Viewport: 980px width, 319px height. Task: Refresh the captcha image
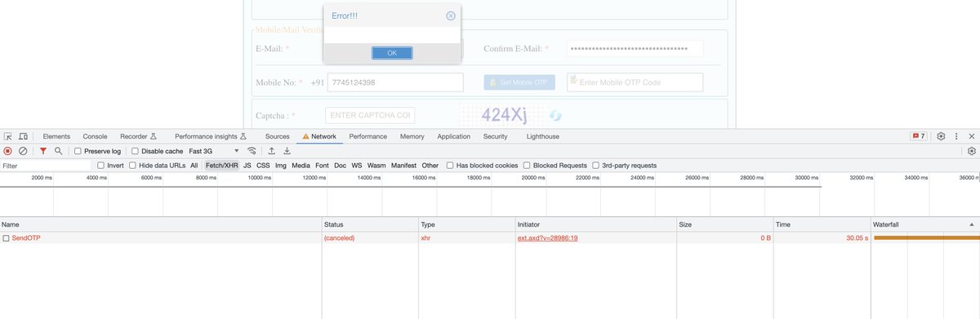coord(555,116)
